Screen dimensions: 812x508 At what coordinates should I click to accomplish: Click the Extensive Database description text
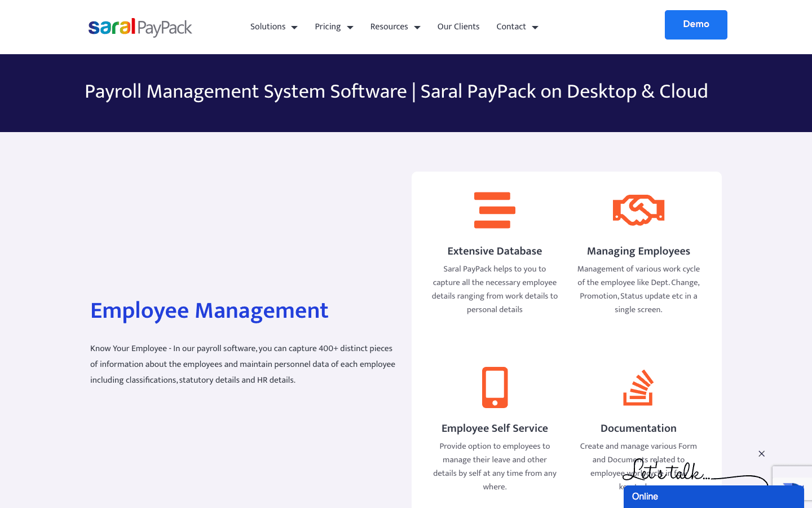pos(495,289)
